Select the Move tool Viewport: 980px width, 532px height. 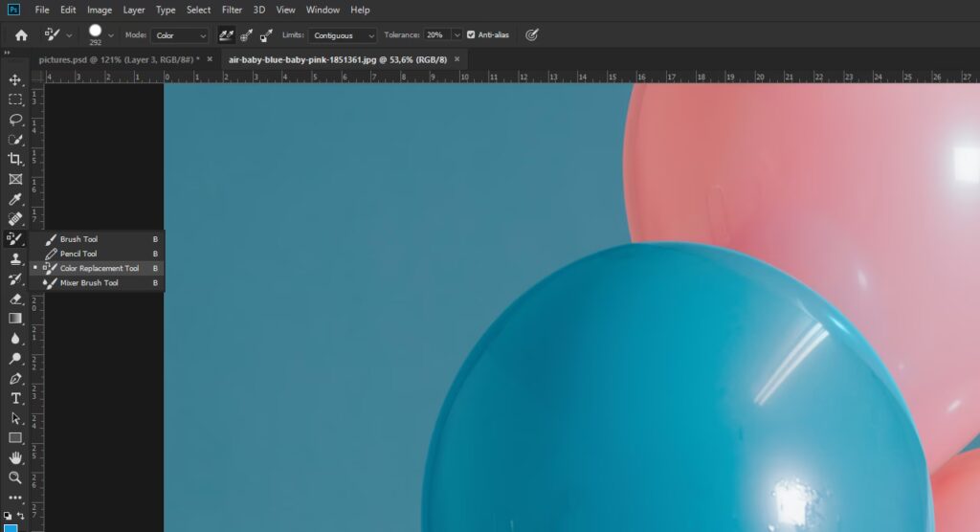[x=15, y=79]
